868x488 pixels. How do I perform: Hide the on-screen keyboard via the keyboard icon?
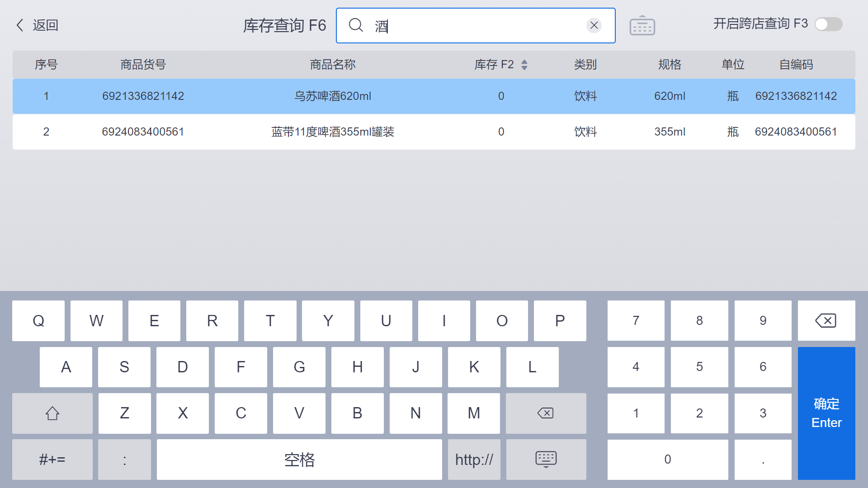click(x=546, y=459)
